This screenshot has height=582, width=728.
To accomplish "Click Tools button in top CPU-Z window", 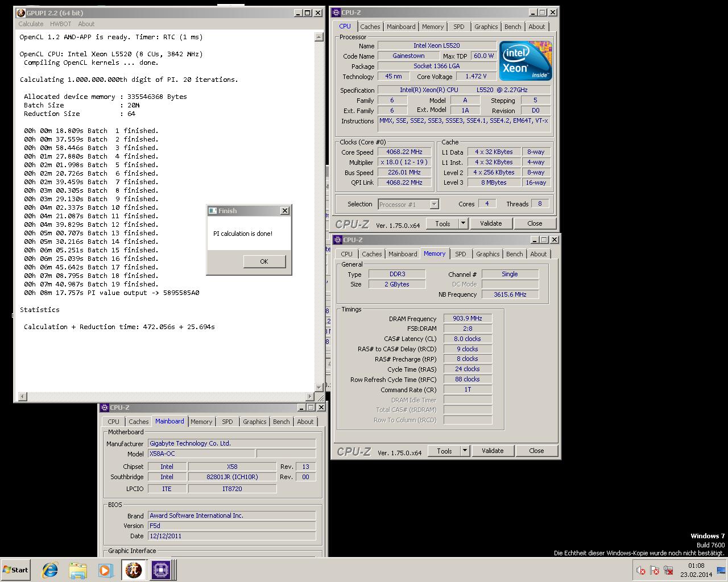I will [442, 223].
